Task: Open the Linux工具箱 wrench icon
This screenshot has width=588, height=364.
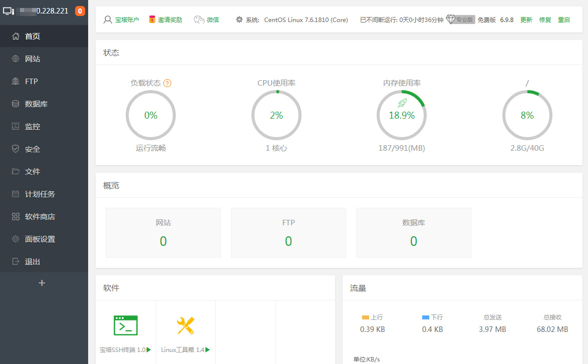Action: click(x=185, y=325)
